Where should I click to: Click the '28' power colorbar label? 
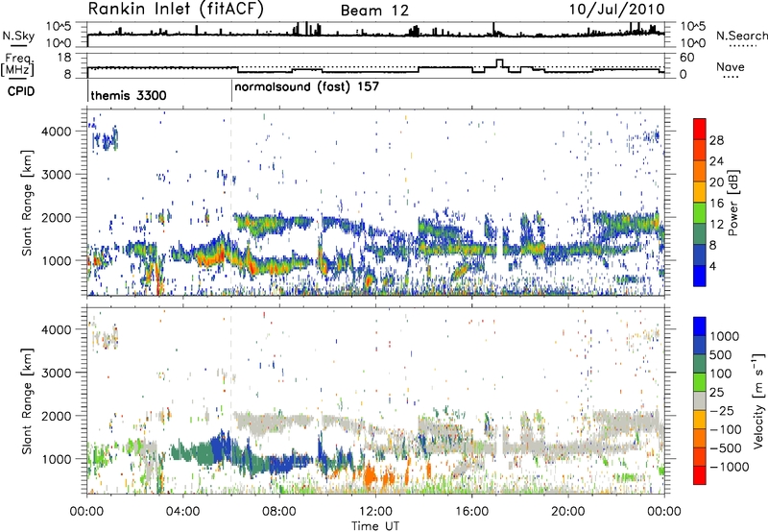[716, 140]
